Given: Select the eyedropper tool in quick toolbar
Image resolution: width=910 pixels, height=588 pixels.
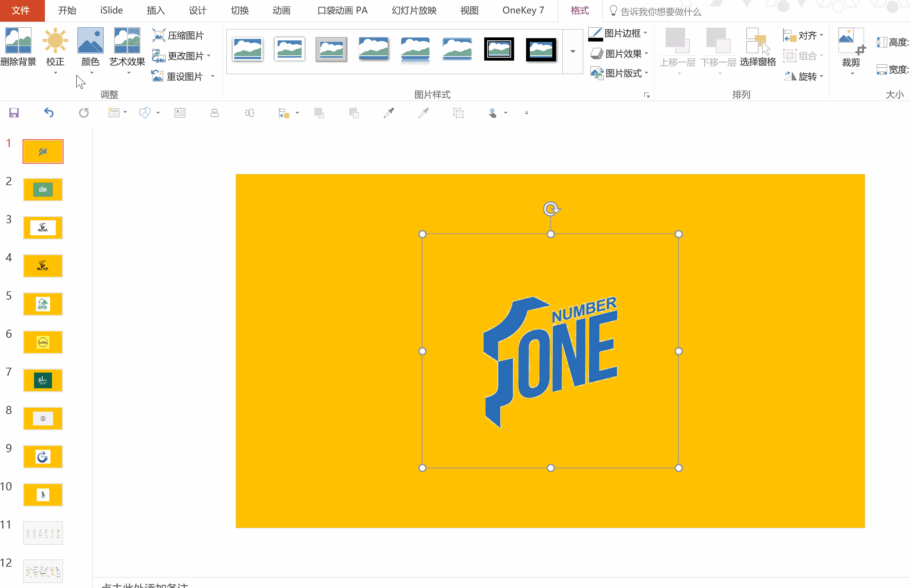Looking at the screenshot, I should coord(388,113).
